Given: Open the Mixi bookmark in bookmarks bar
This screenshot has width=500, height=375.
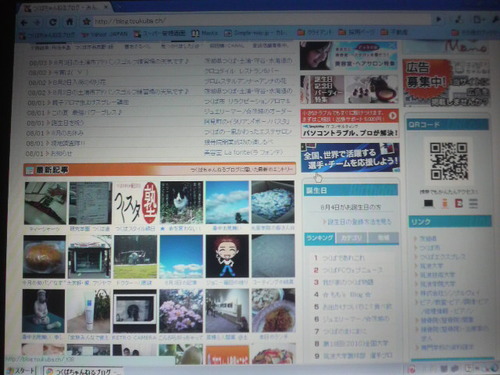Looking at the screenshot, I should click(x=205, y=33).
